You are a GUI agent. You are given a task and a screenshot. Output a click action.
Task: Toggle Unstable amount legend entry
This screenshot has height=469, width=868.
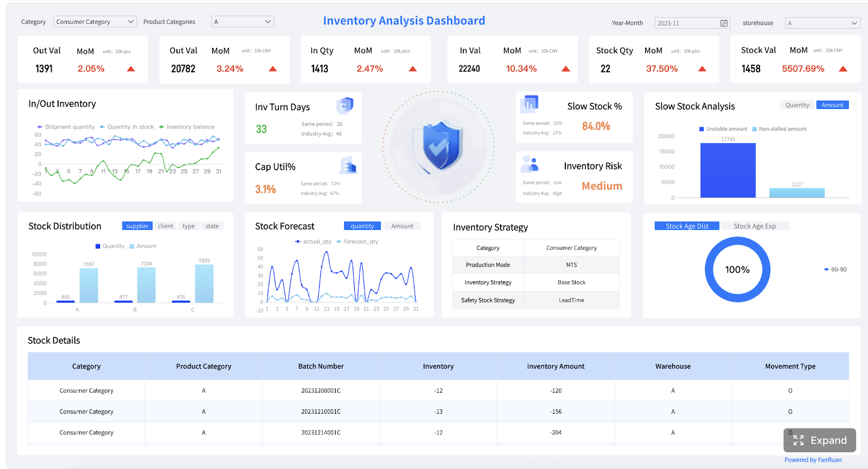[723, 129]
